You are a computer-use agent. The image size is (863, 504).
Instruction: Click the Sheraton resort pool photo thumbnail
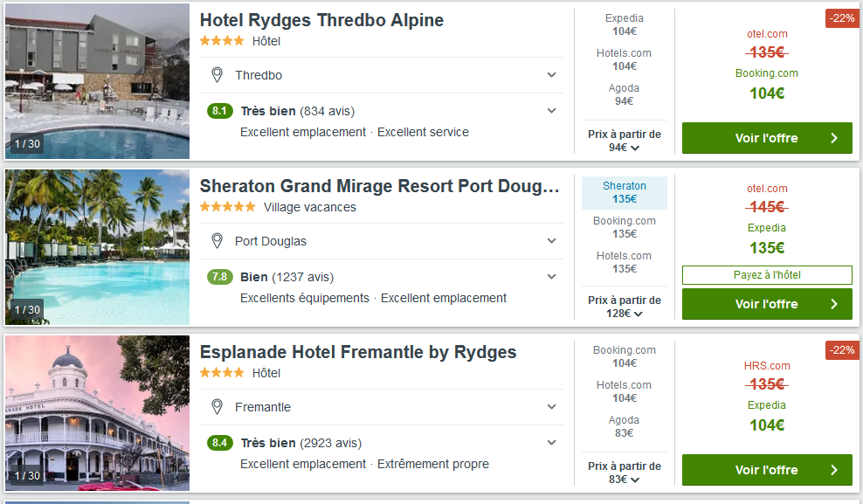(x=97, y=247)
